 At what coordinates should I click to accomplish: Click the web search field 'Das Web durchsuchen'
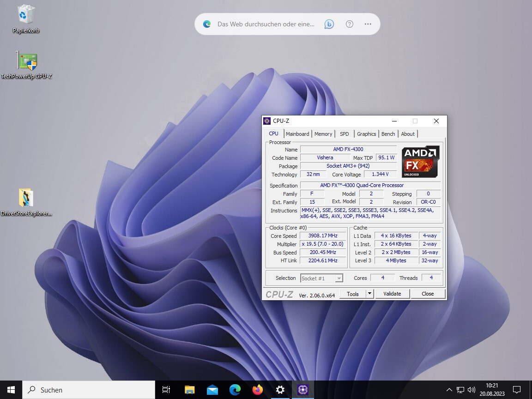pyautogui.click(x=266, y=24)
